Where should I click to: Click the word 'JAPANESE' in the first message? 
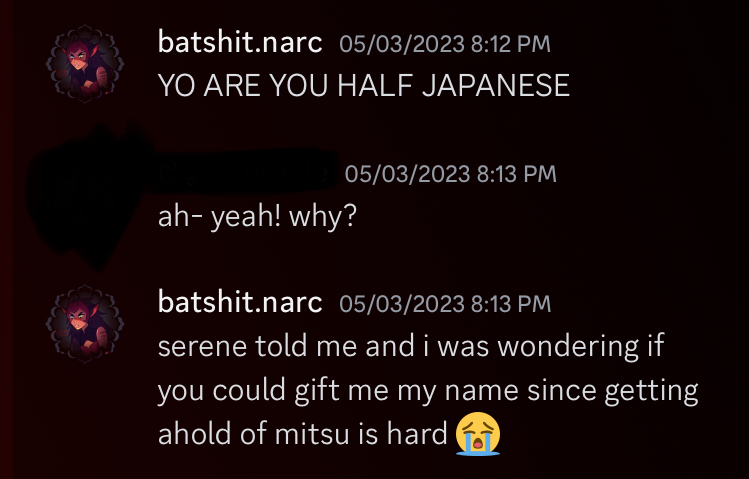[x=496, y=85]
